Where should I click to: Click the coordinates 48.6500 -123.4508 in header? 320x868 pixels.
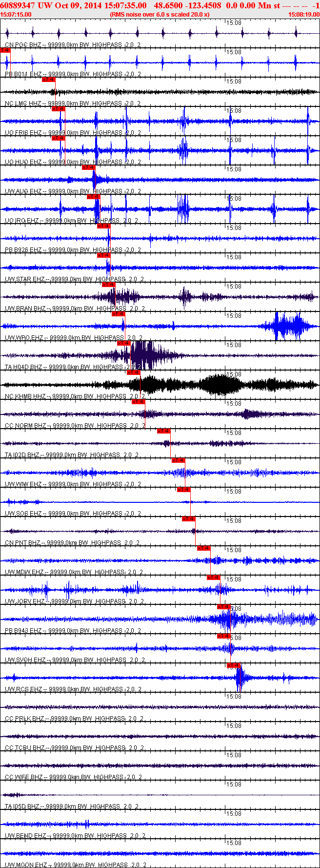coord(187,5)
